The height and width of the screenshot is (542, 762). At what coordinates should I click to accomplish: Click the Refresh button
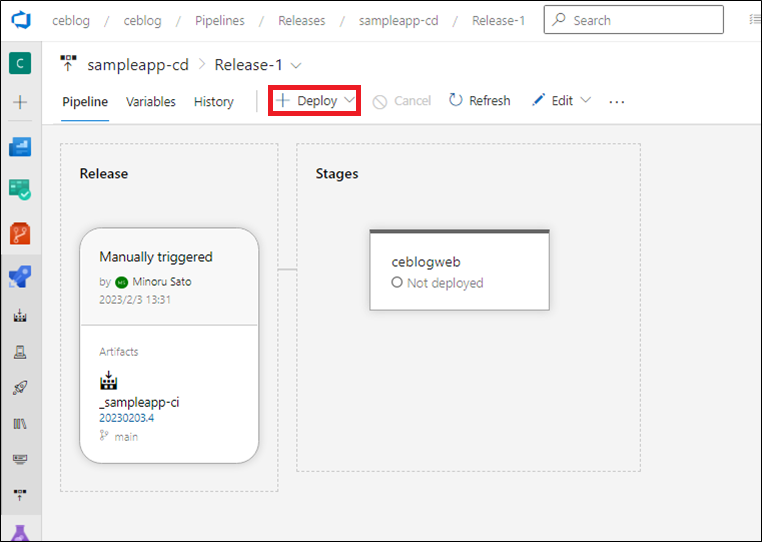(x=480, y=101)
